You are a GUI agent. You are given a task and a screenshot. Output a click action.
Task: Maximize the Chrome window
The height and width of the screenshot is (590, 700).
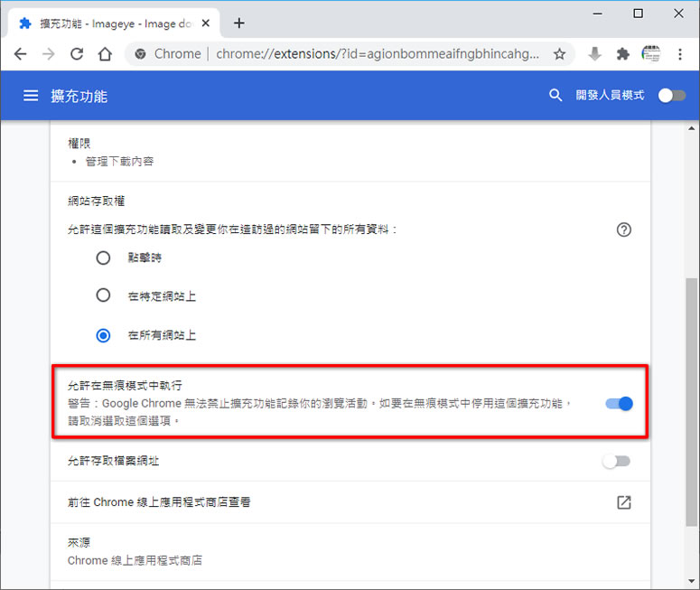click(x=639, y=14)
